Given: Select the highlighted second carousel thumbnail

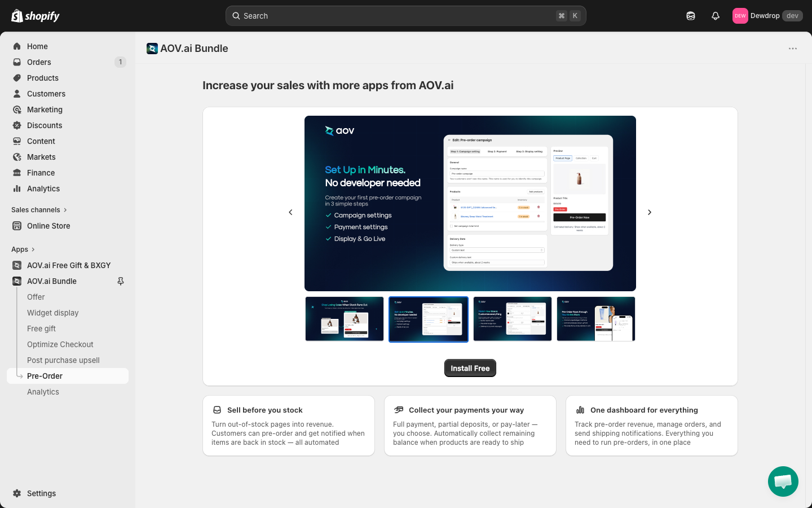Looking at the screenshot, I should (x=429, y=319).
